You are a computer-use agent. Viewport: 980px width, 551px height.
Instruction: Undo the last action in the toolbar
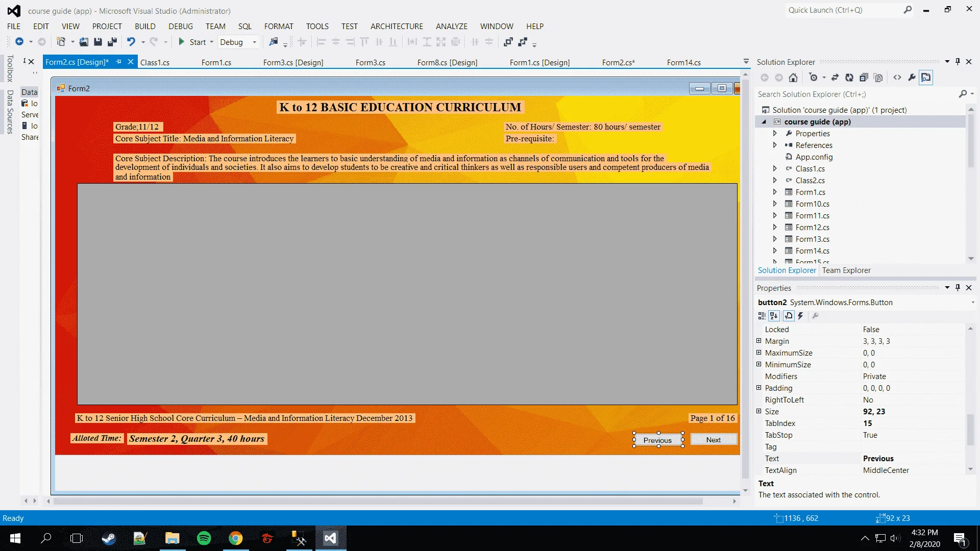point(131,42)
